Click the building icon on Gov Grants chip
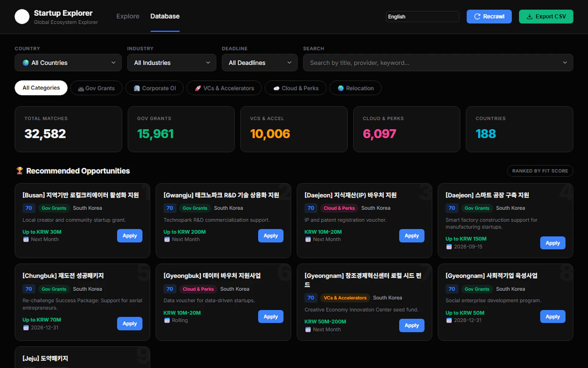588x368 pixels. point(81,89)
